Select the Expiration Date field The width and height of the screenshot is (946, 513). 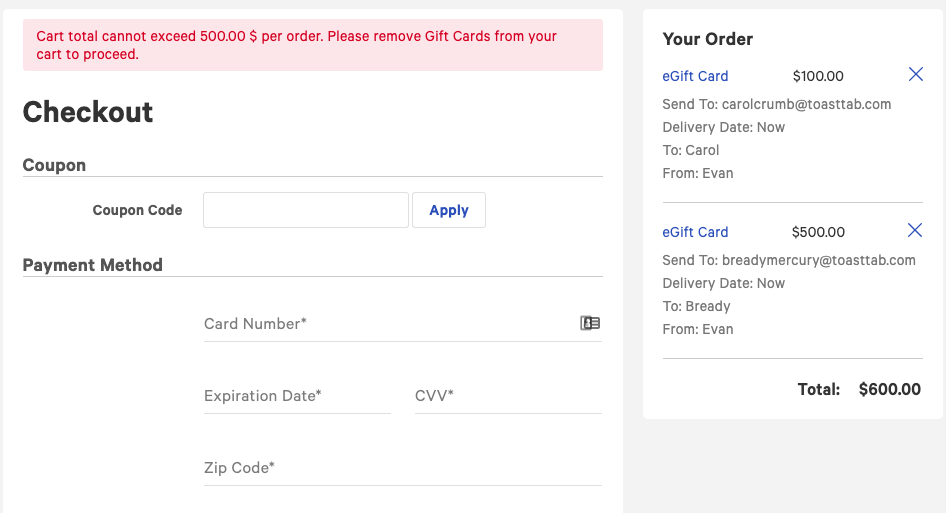pos(296,396)
